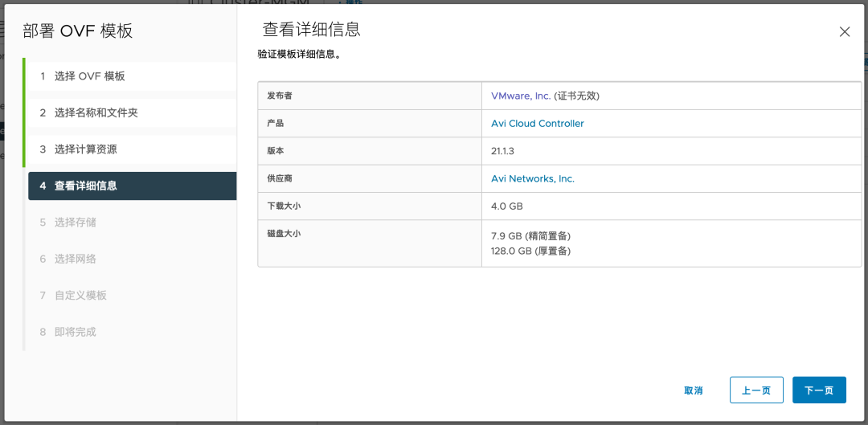Image resolution: width=868 pixels, height=425 pixels.
Task: Go to step 1 选择 OVF 模板
Action: pos(133,76)
